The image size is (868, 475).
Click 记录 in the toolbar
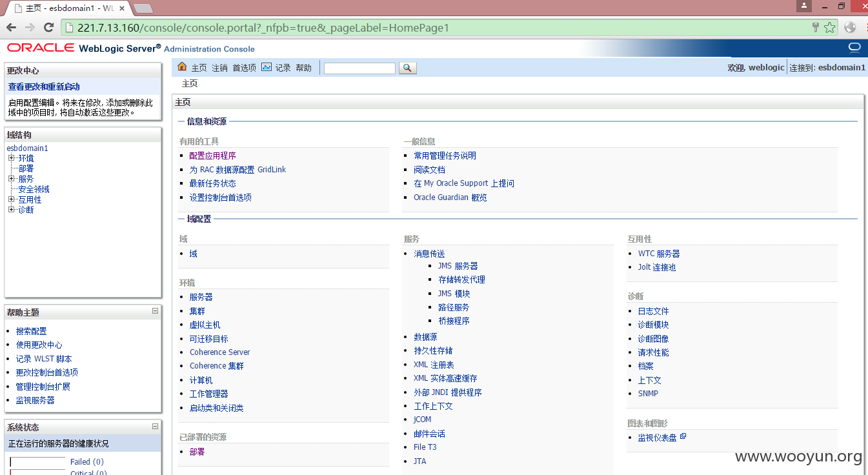[x=283, y=68]
